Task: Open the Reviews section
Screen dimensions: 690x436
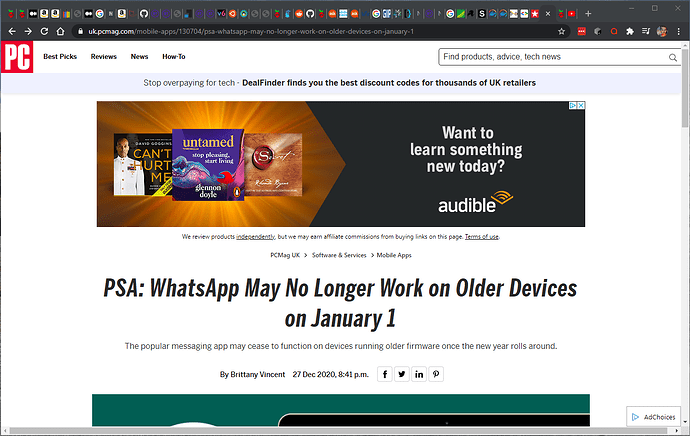Action: click(103, 56)
